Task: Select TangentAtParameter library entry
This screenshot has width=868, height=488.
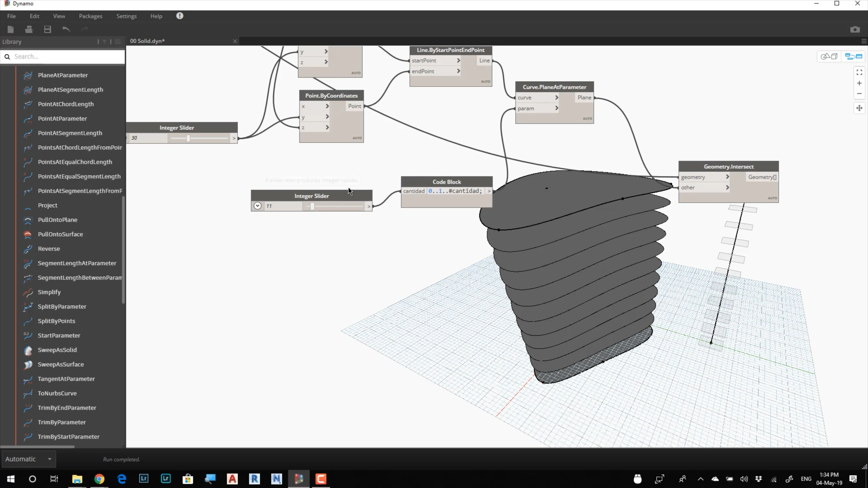Action: 66,379
